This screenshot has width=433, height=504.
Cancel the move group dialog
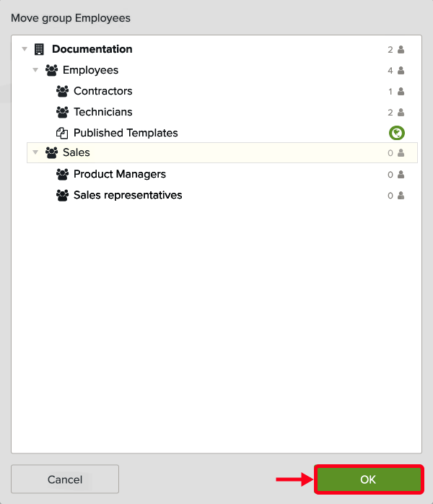pos(65,479)
